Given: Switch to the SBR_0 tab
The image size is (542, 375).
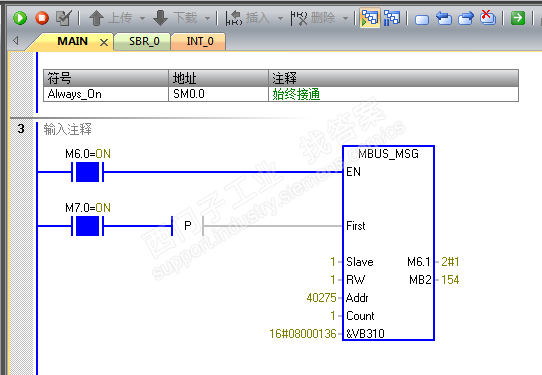Looking at the screenshot, I should (x=144, y=41).
